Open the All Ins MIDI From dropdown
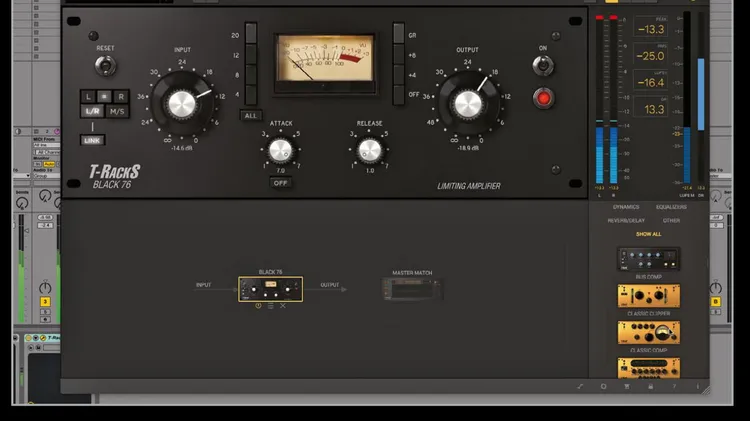750x421 pixels. click(x=46, y=145)
